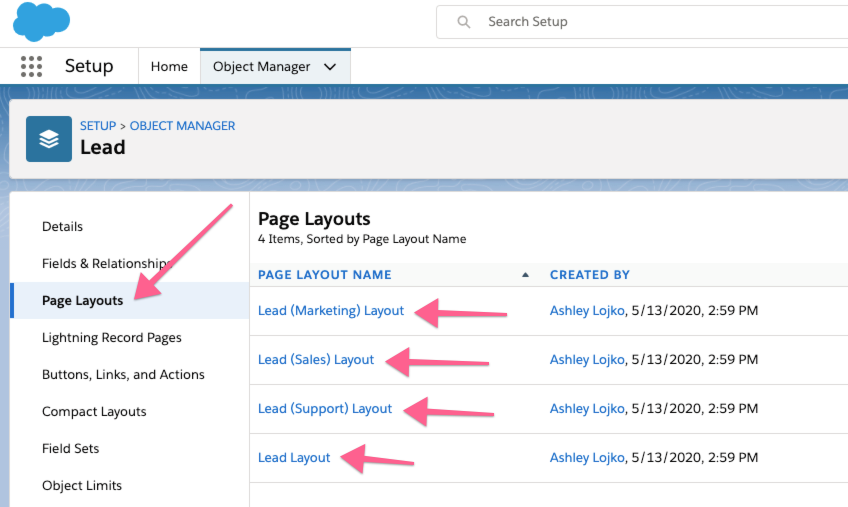Click Ashley Lojko in Lead Layout row

click(587, 458)
